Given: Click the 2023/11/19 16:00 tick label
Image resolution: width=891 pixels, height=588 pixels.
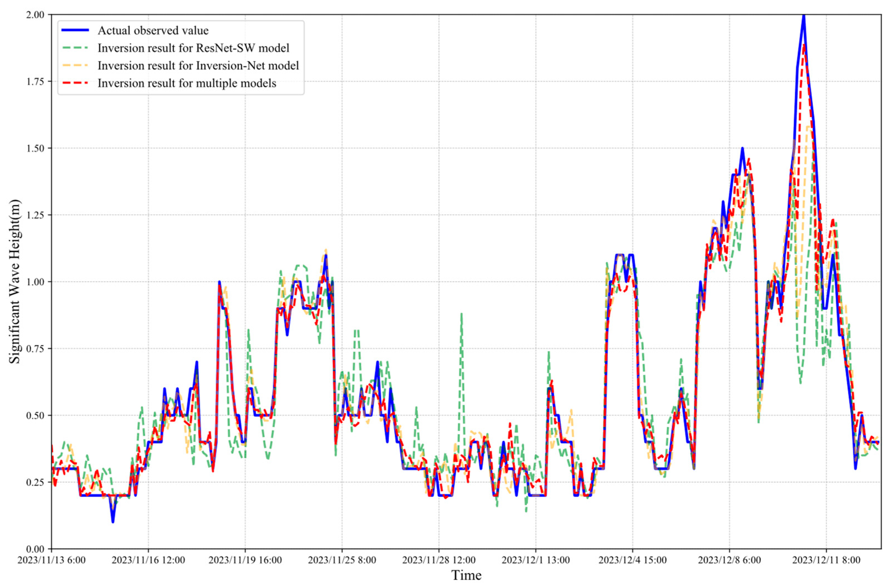Looking at the screenshot, I should (245, 560).
